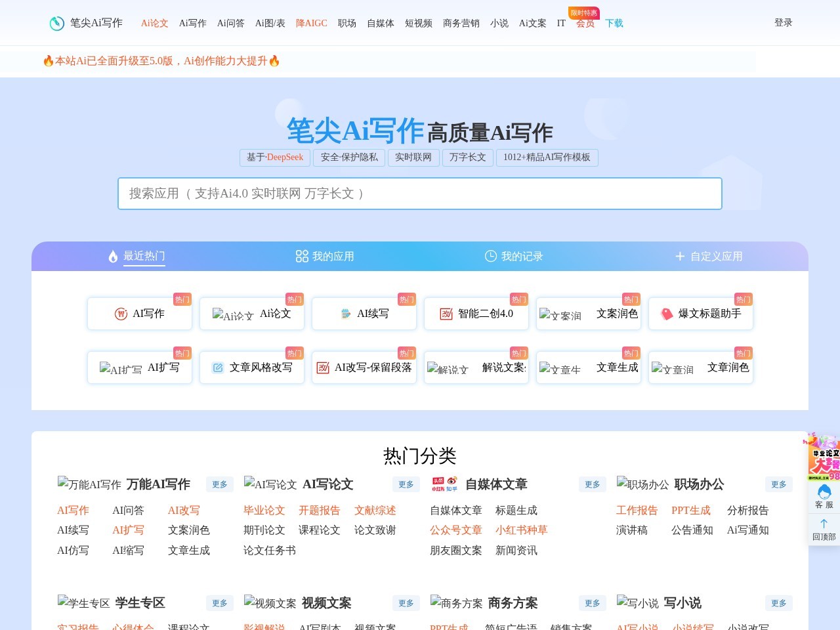
Task: Open the 自定义应用 tab
Action: click(709, 256)
